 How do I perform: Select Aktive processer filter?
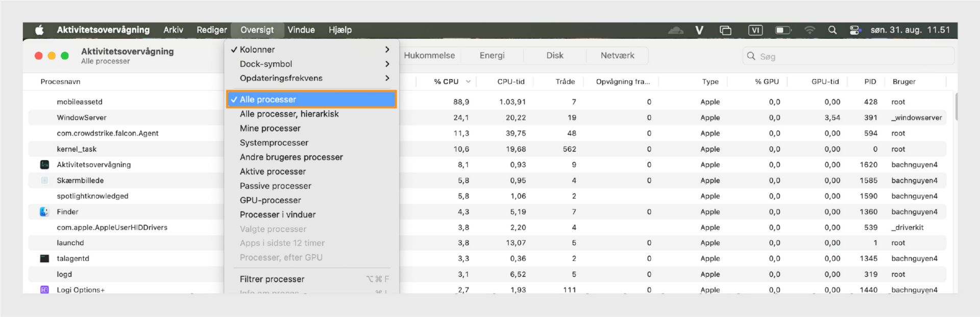click(273, 172)
